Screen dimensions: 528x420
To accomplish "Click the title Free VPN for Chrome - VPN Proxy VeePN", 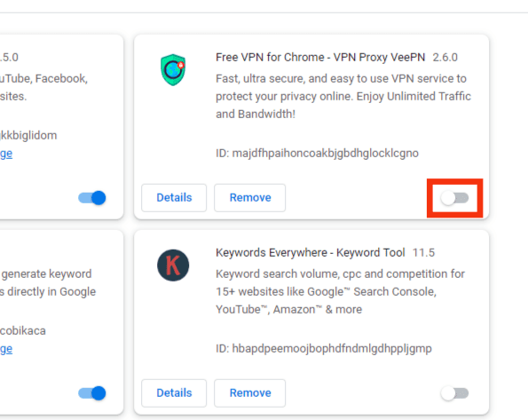I will click(x=320, y=58).
